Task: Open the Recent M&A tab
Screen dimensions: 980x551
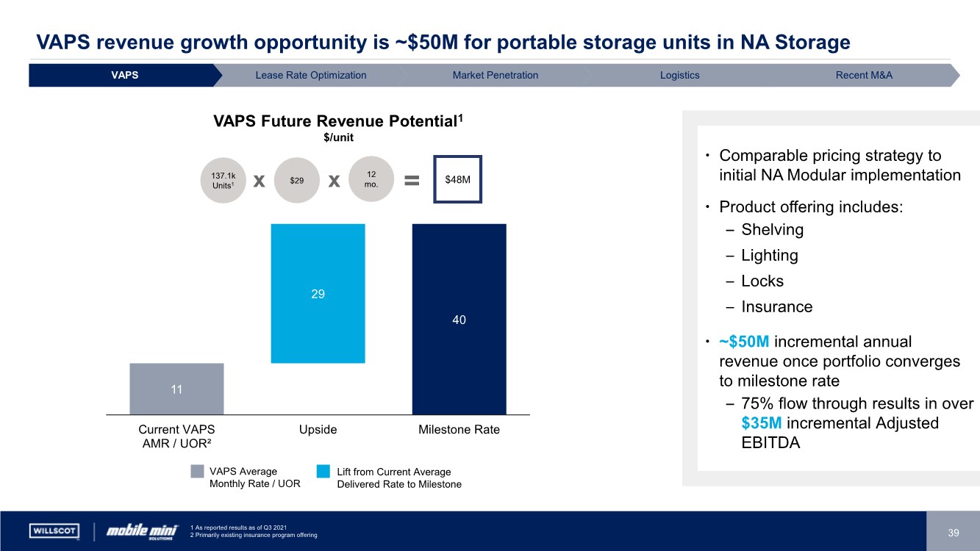Action: point(864,75)
